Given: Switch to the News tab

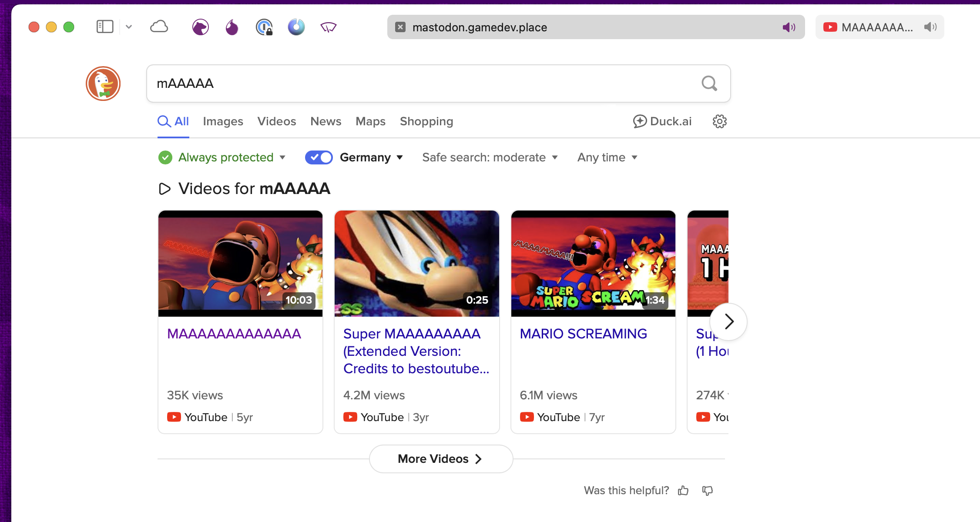Looking at the screenshot, I should coord(326,121).
